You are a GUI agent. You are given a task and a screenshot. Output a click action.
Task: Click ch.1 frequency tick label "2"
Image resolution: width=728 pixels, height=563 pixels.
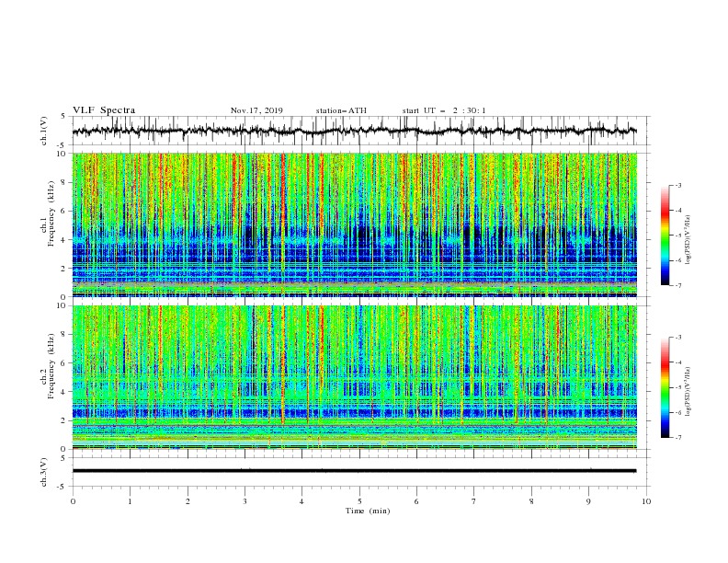(x=64, y=269)
